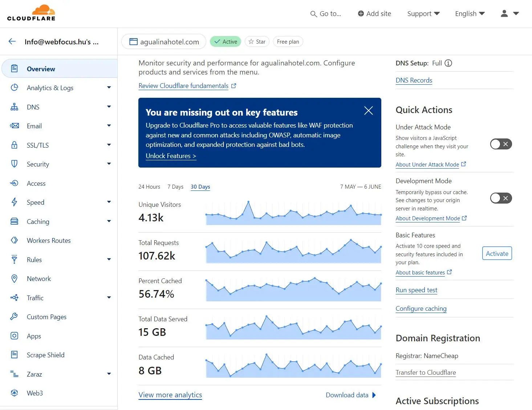
Task: Expand the Security submenu arrow
Action: [x=109, y=164]
